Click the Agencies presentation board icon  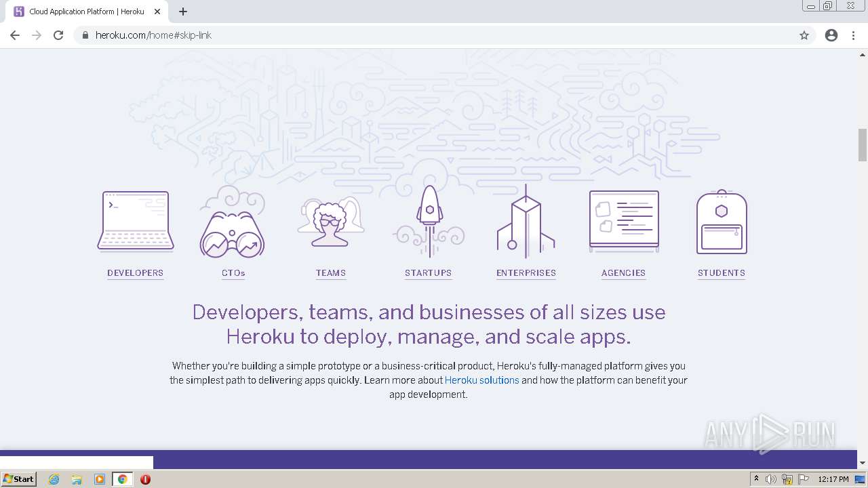point(624,222)
